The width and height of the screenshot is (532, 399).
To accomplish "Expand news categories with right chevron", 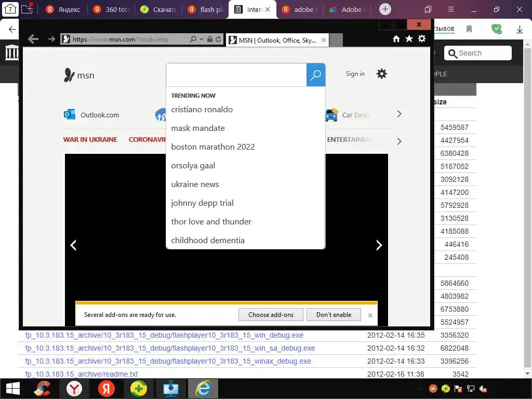I will (x=400, y=141).
